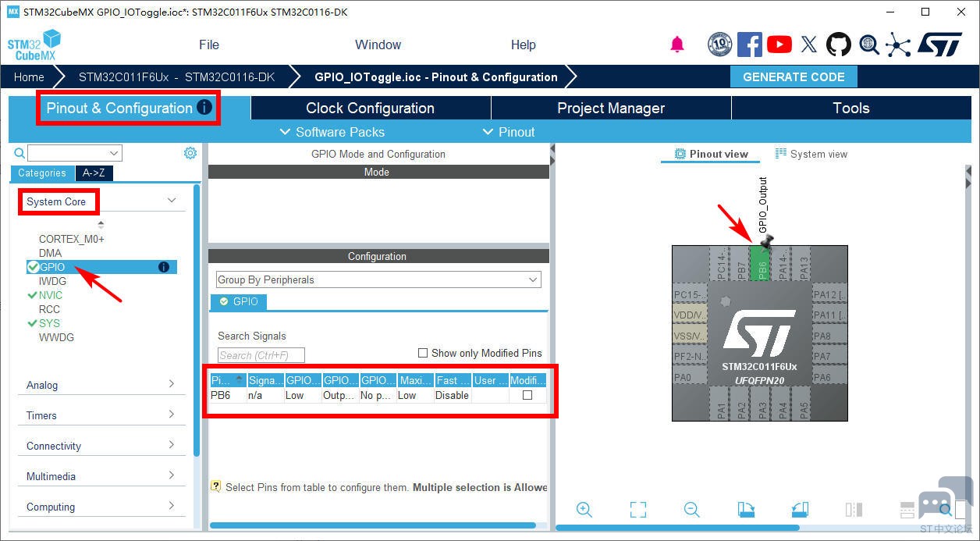The image size is (980, 541).
Task: Click the green PB6 pin on chip
Action: pos(760,263)
